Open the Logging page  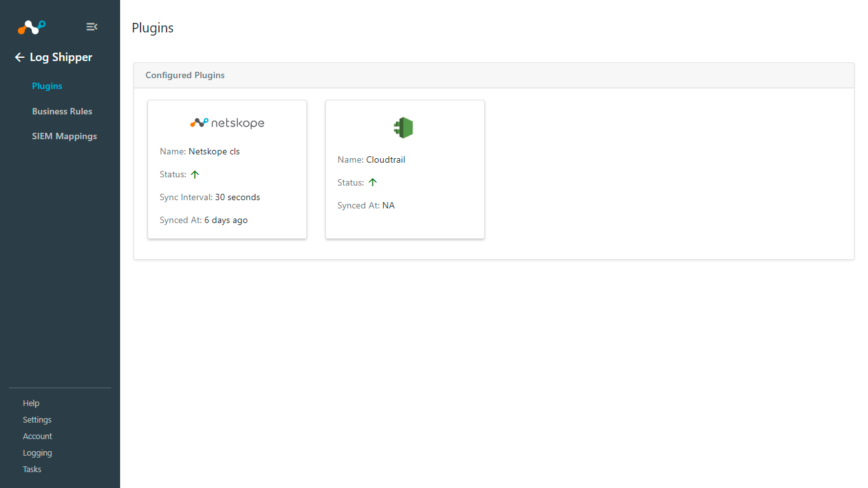pyautogui.click(x=37, y=452)
